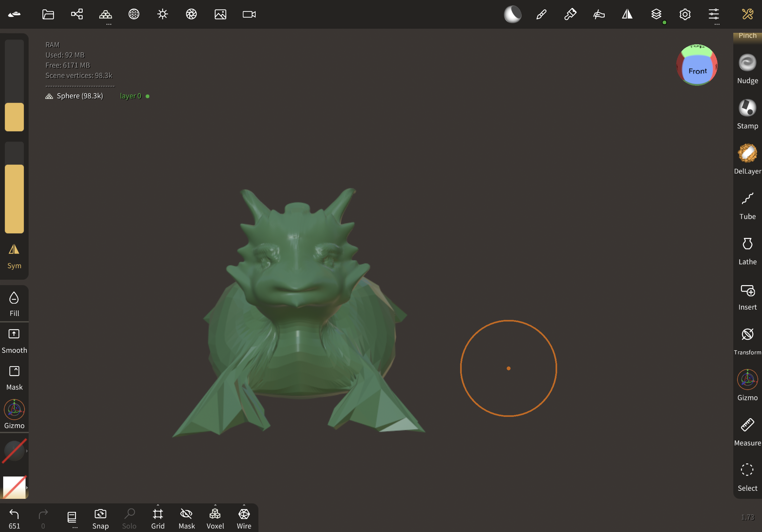Open the Layers stack menu
Image resolution: width=762 pixels, height=532 pixels.
656,14
